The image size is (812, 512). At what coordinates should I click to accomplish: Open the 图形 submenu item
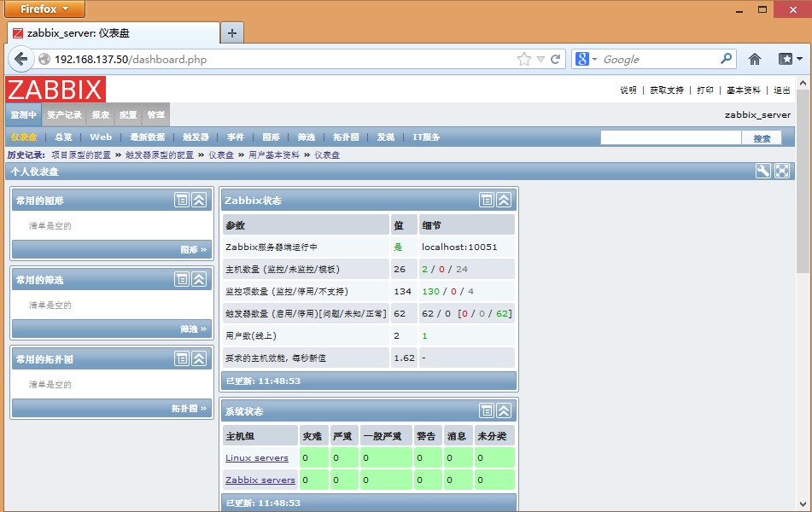tap(271, 137)
